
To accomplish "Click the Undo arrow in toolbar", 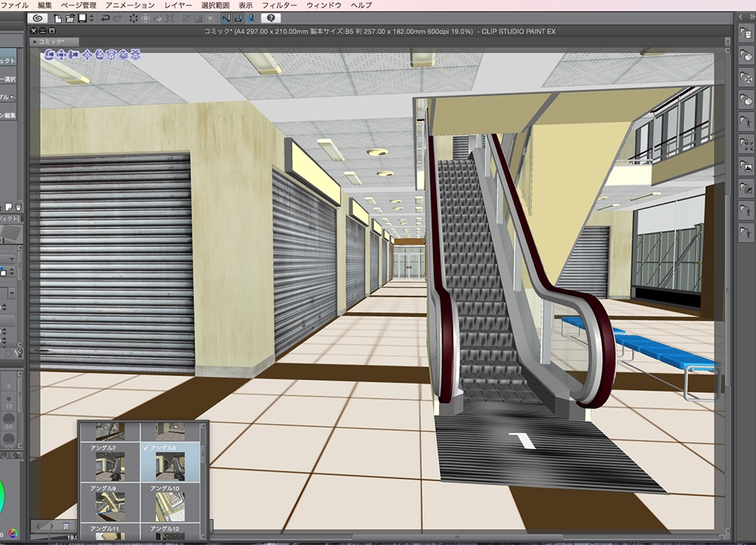I will 105,17.
